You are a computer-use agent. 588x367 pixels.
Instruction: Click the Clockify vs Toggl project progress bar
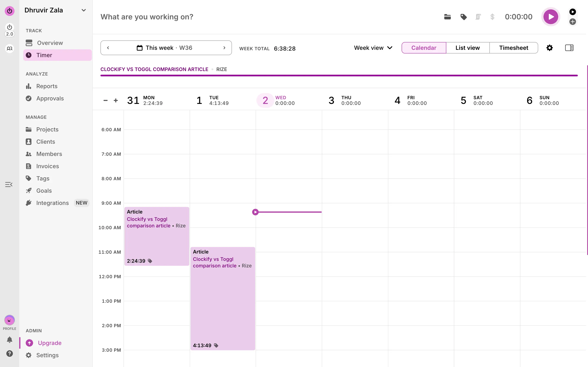(x=339, y=76)
